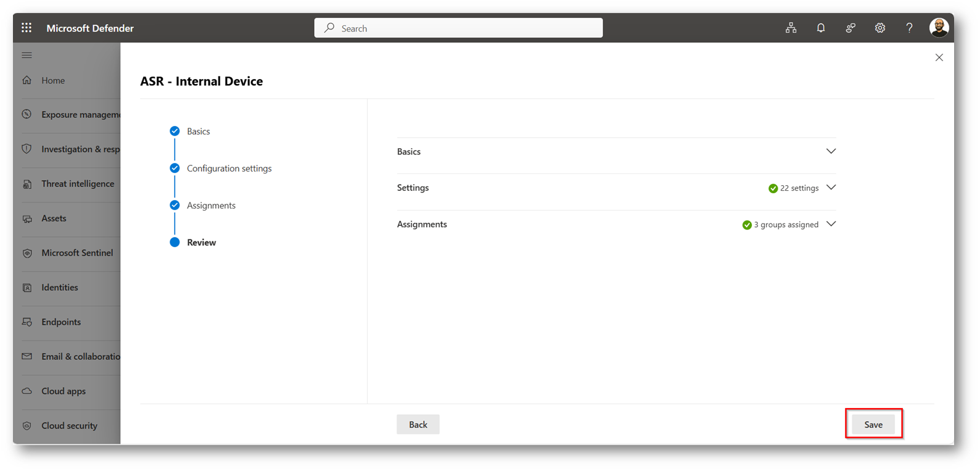Open the help question mark icon

click(x=909, y=28)
